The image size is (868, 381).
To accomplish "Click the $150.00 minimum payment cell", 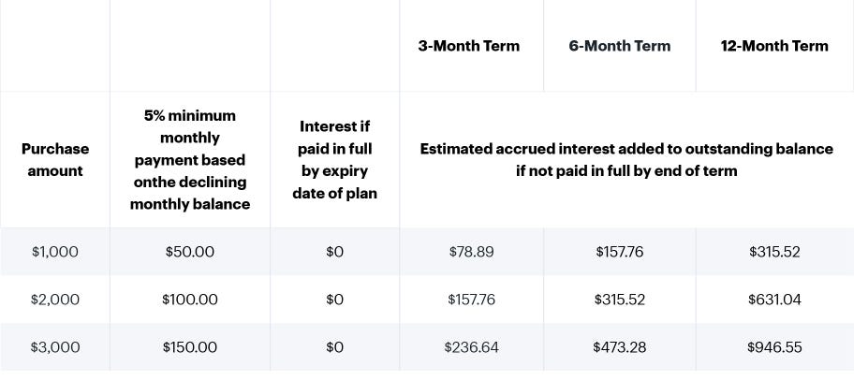I will tap(190, 347).
